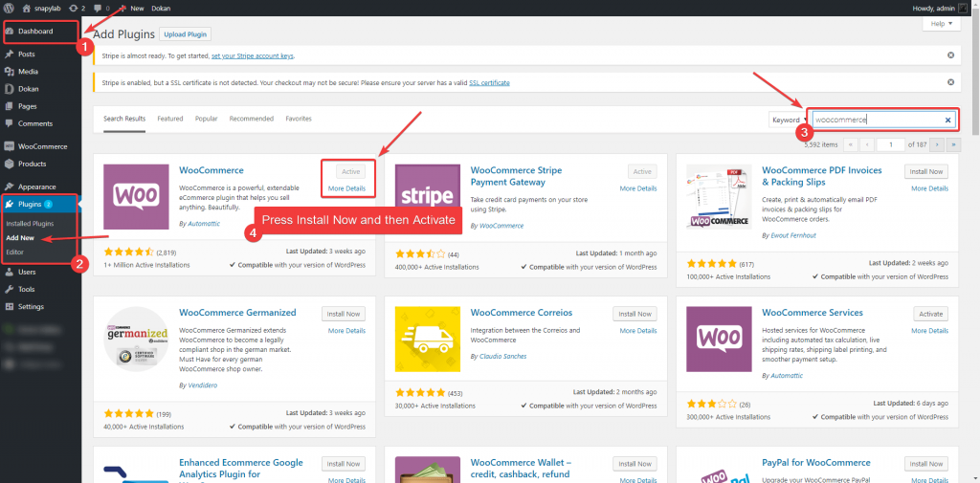This screenshot has height=483, width=980.
Task: Open the comments bubble in the admin bar
Action: click(x=97, y=8)
